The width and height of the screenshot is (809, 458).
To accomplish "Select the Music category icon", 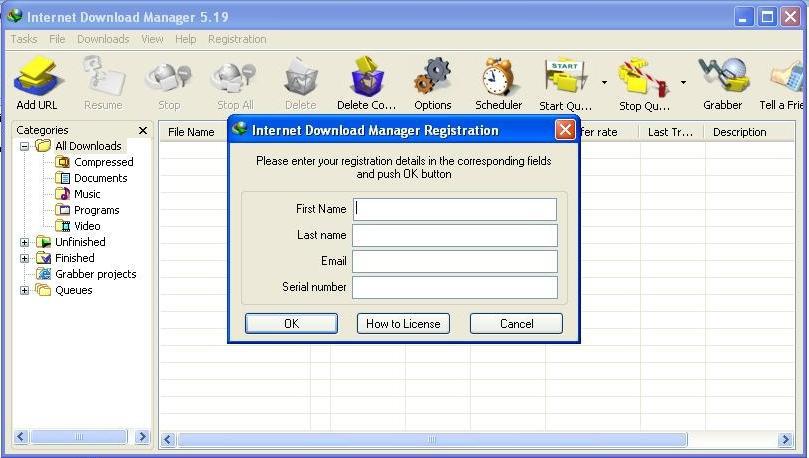I will 62,194.
